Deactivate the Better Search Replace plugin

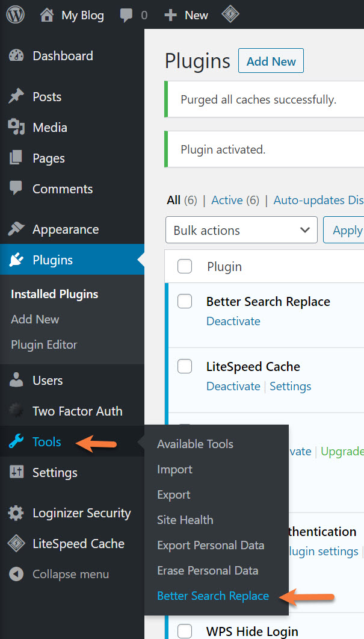(233, 321)
